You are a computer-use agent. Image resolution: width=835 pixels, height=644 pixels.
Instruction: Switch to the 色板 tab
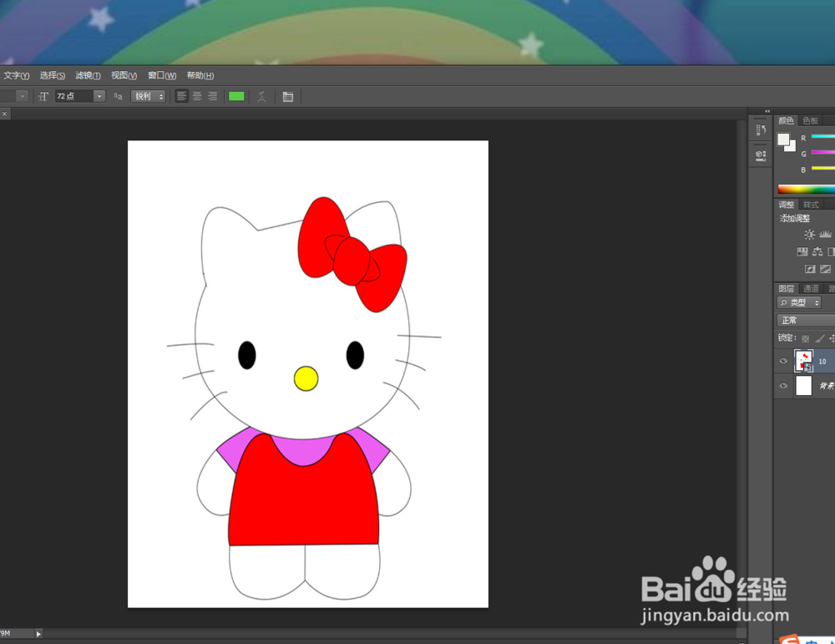tap(810, 121)
